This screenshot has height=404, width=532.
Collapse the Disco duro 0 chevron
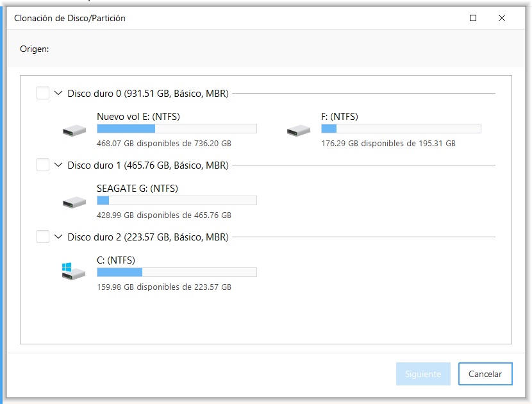pos(59,94)
